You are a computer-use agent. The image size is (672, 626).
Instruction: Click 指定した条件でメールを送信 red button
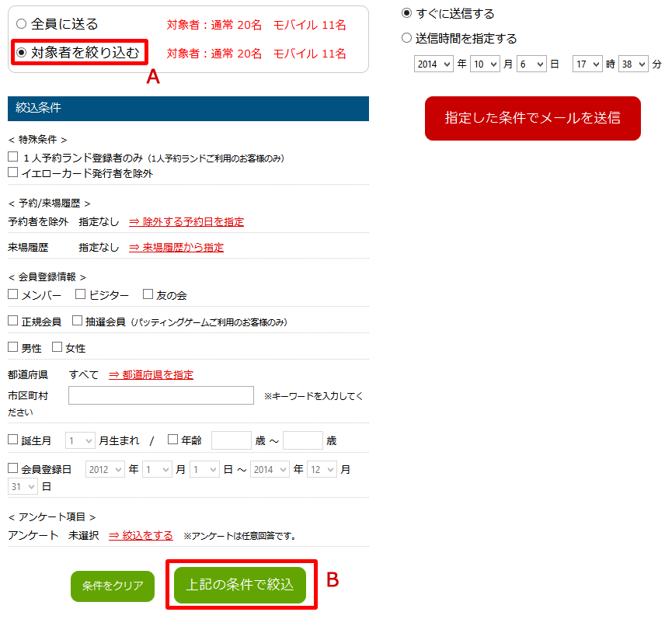[533, 118]
